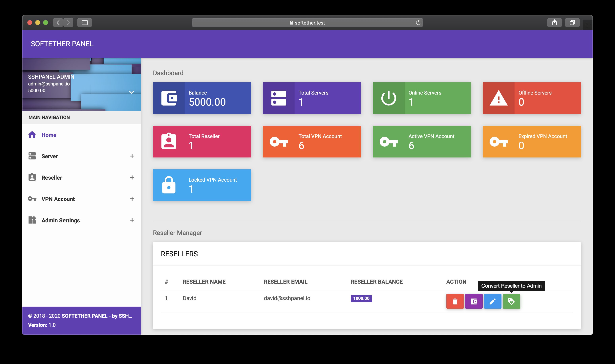Select Home in main navigation
This screenshot has height=364, width=615.
click(x=49, y=135)
